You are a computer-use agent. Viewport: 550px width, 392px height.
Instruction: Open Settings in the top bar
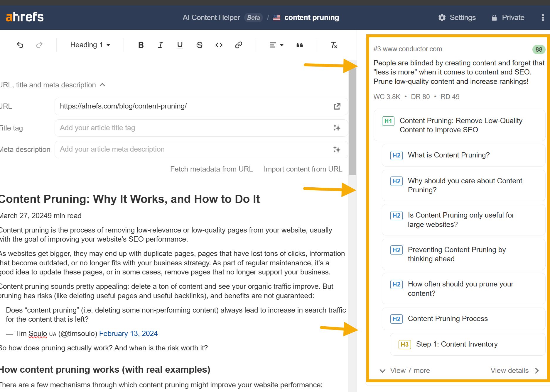coord(457,18)
